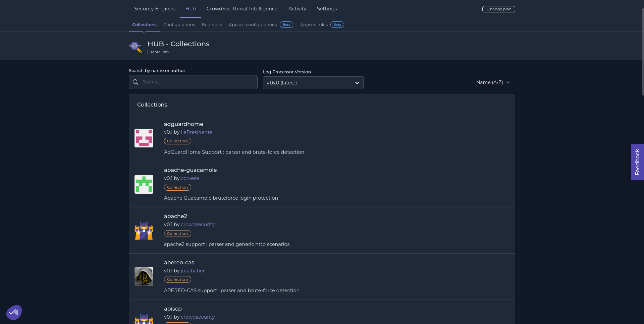Click the Hub magnifier logo icon

coord(136,47)
